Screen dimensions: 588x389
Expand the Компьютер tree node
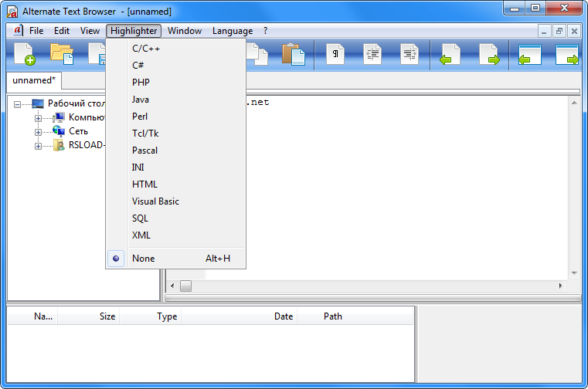(38, 118)
